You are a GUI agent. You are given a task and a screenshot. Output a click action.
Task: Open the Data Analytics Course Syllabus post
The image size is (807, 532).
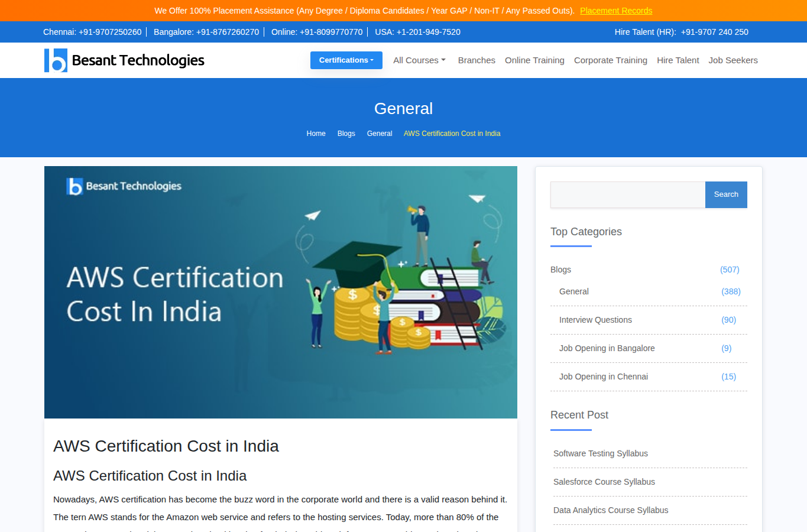pos(611,510)
